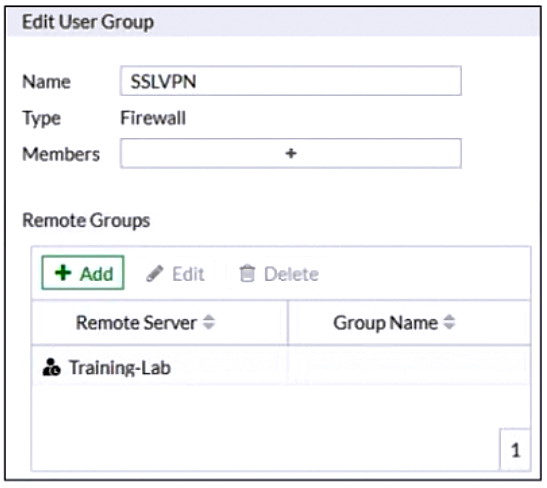This screenshot has width=547, height=488.
Task: Click the trash can icon beside Delete
Action: [247, 273]
